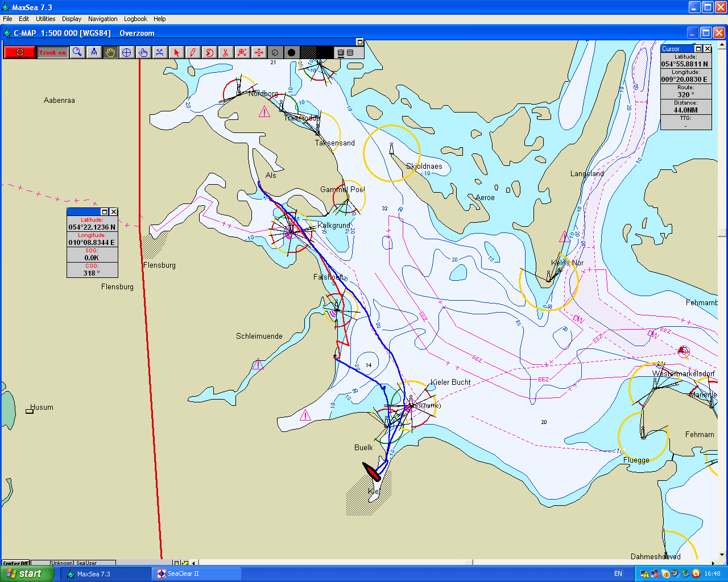
Task: Pick the black filled circle swatch
Action: coord(292,52)
